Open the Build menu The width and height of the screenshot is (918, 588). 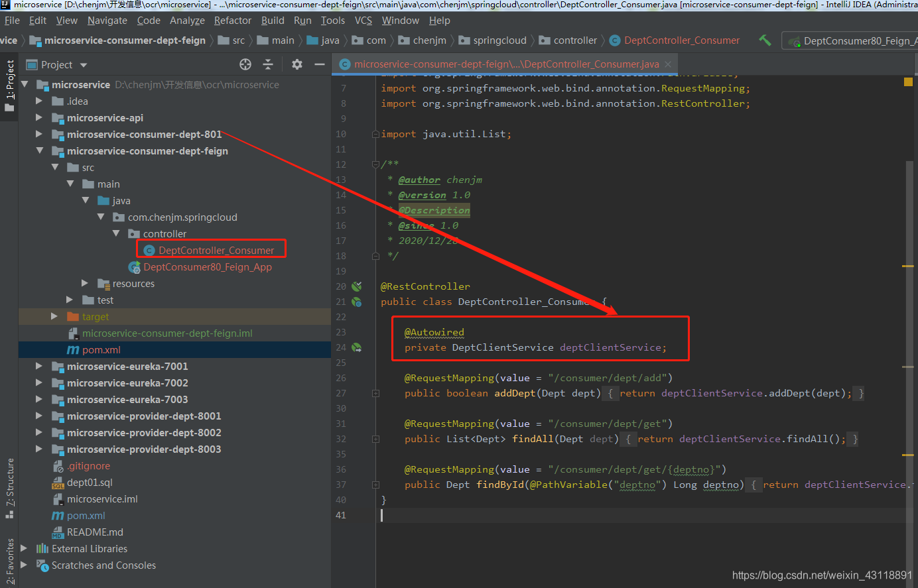pos(273,21)
